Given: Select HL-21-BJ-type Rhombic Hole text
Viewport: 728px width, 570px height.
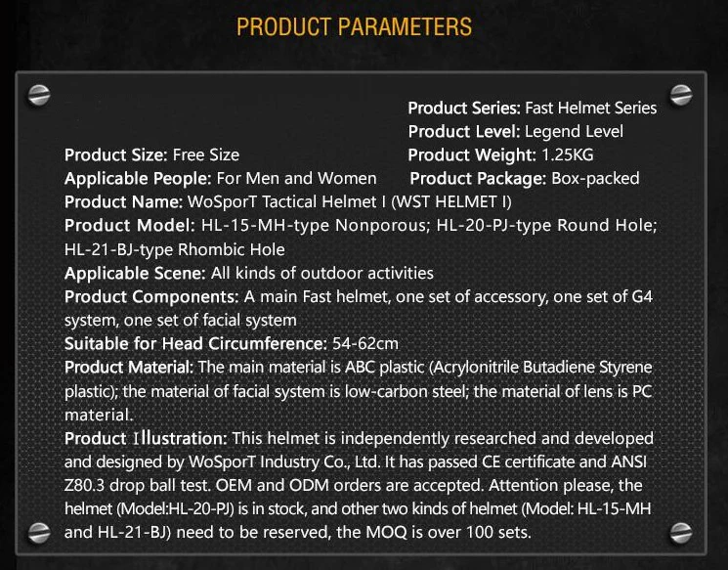Looking at the screenshot, I should tap(175, 249).
